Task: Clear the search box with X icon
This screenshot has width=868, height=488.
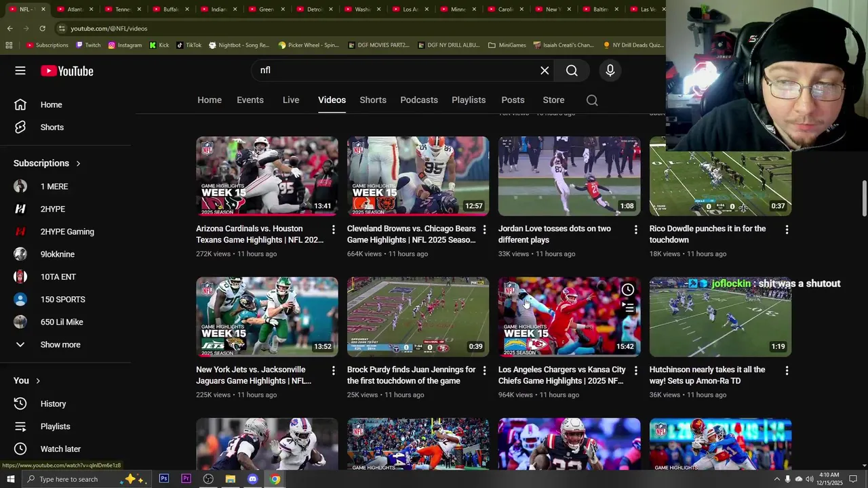Action: [545, 70]
